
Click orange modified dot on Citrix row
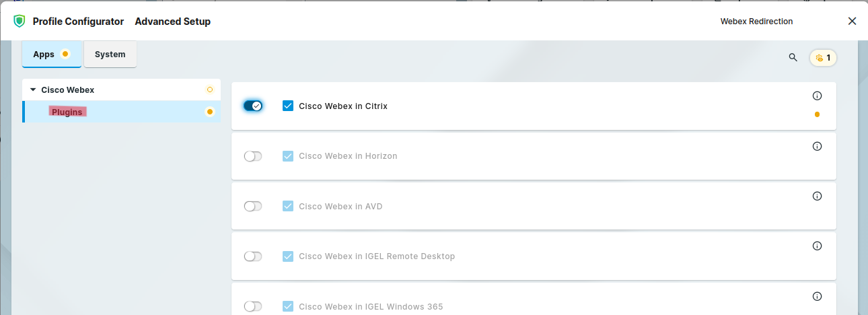(x=817, y=114)
